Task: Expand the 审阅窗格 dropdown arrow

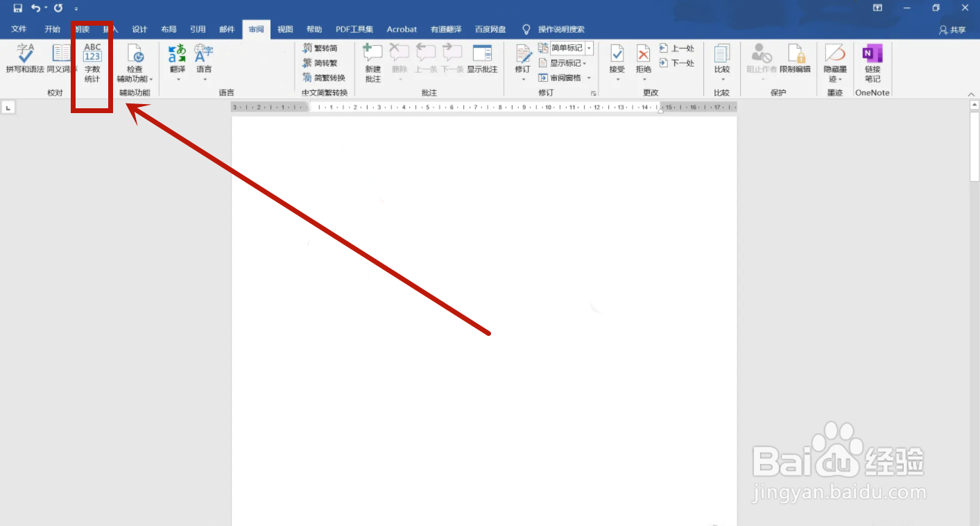Action: (x=589, y=78)
